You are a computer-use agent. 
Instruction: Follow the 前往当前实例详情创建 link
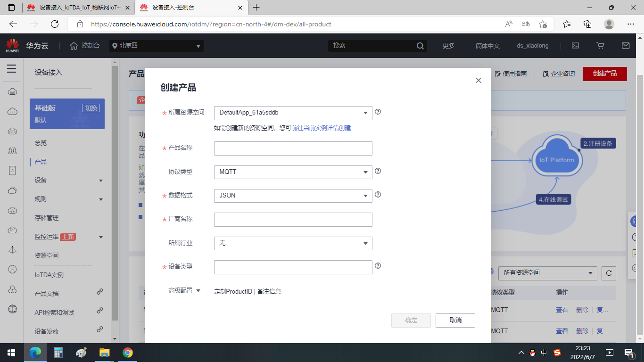tap(321, 128)
